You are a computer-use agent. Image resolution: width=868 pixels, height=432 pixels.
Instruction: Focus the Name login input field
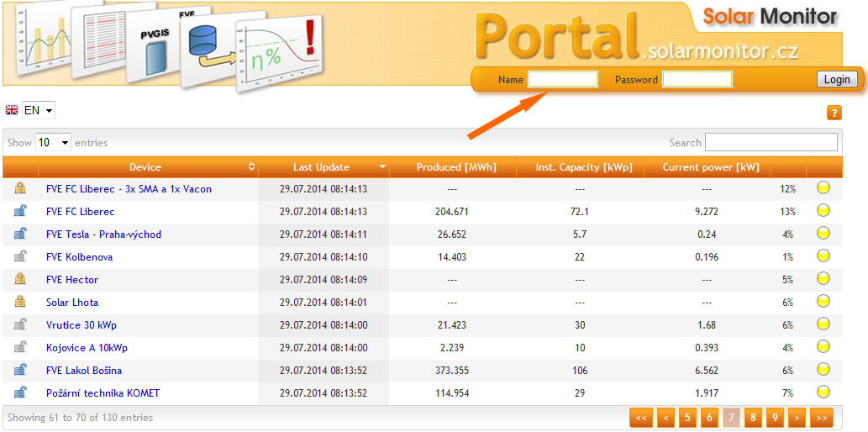562,80
